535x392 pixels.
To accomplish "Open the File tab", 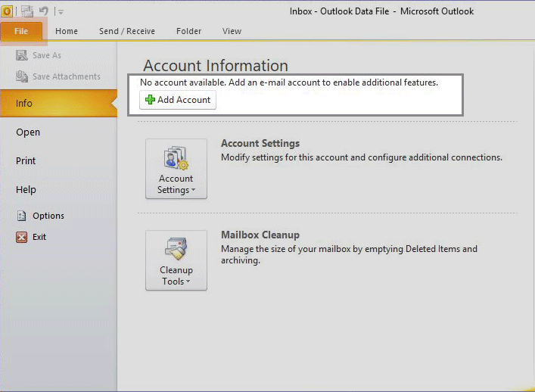I will coord(21,31).
